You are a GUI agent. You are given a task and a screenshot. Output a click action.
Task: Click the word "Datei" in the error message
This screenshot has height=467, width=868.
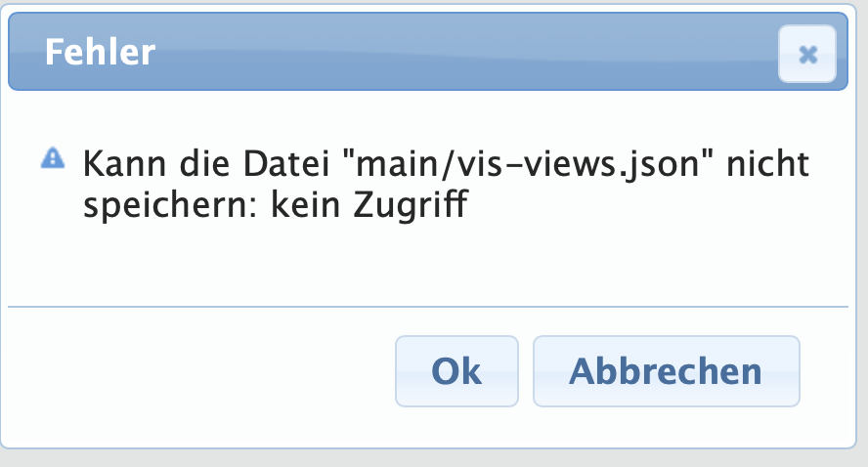286,164
